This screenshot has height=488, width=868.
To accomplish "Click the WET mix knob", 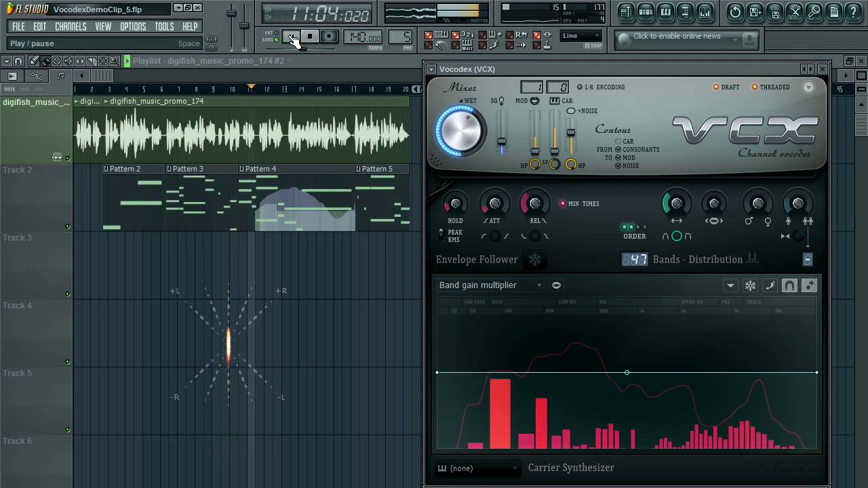I will (460, 129).
